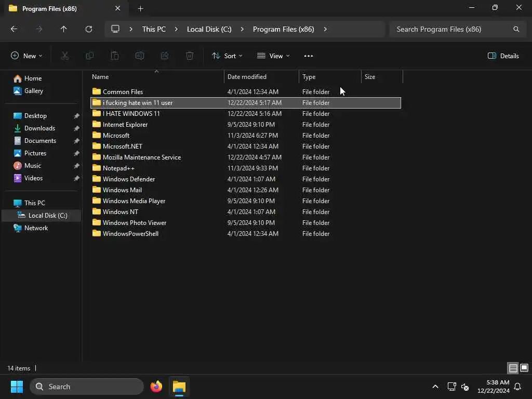Sort by Date modified column header
This screenshot has height=399, width=532.
pos(261,77)
